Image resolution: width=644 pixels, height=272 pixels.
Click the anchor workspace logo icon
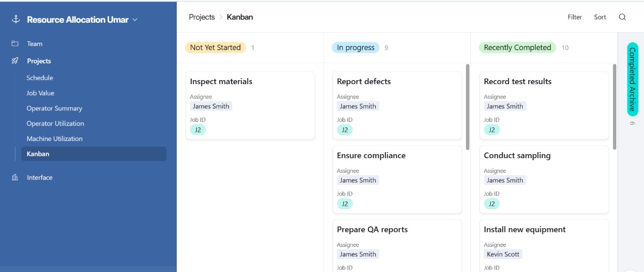click(x=16, y=19)
